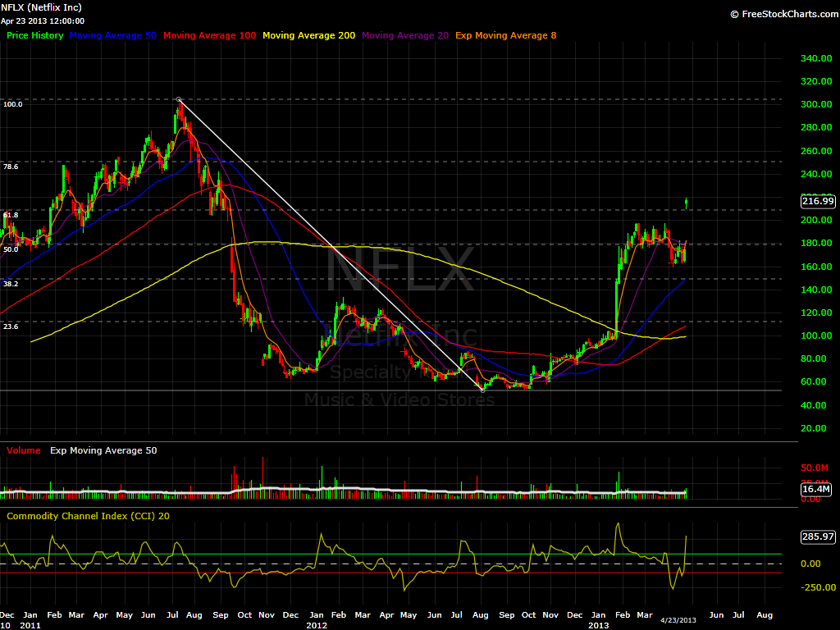This screenshot has height=630, width=840.
Task: Click the Moving Average 200 legend entry
Action: point(309,35)
